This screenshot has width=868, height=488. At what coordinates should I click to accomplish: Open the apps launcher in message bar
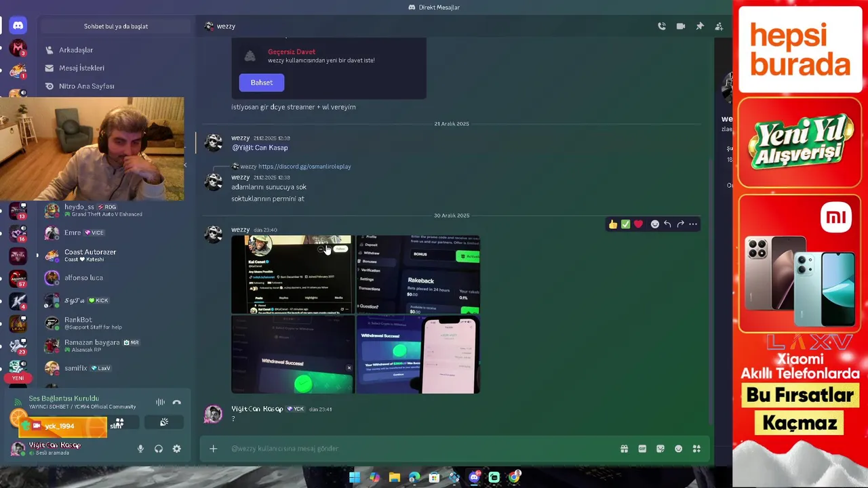point(696,449)
